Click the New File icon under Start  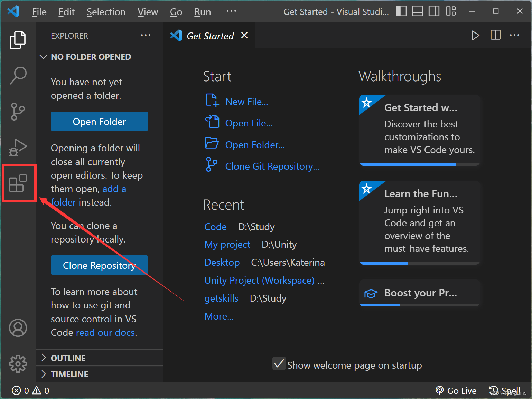(x=212, y=101)
